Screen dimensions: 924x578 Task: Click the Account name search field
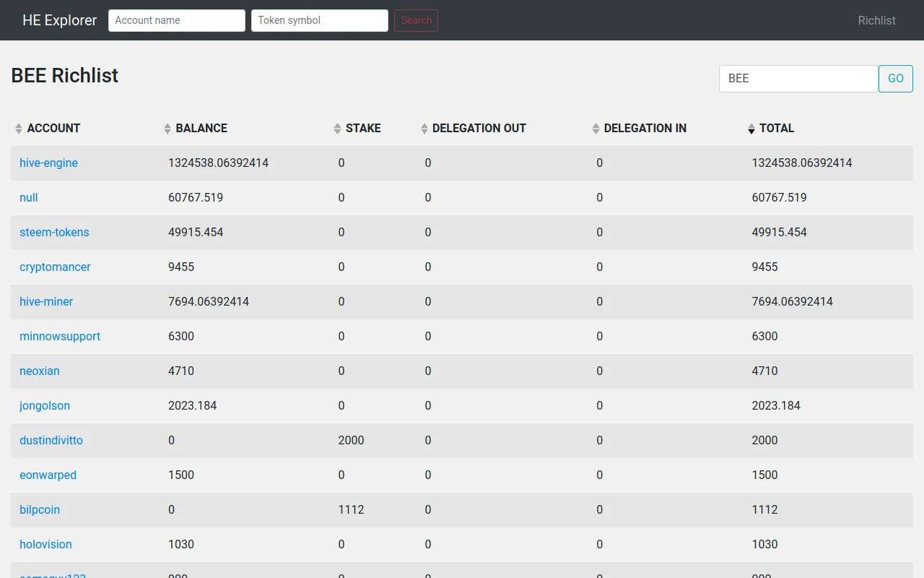pos(177,20)
